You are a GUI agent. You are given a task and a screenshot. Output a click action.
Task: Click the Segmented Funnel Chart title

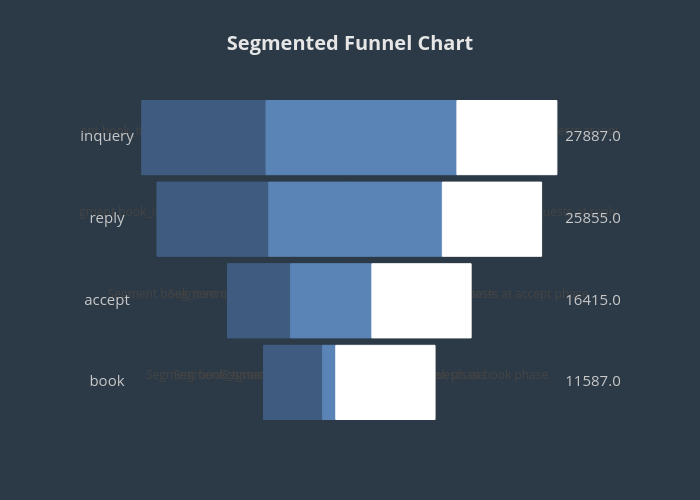click(349, 43)
